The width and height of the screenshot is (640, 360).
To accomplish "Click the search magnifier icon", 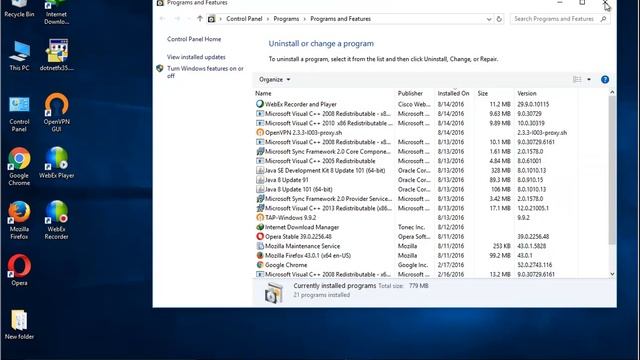I will click(603, 19).
